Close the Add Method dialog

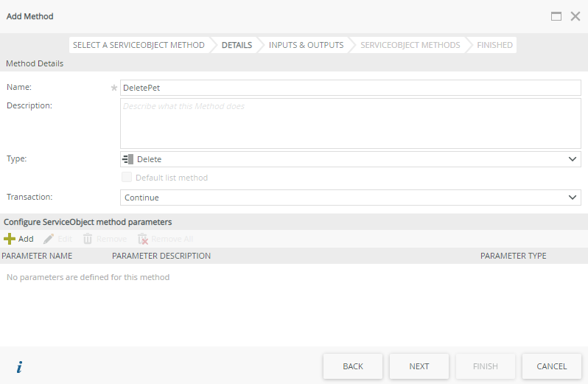click(575, 16)
